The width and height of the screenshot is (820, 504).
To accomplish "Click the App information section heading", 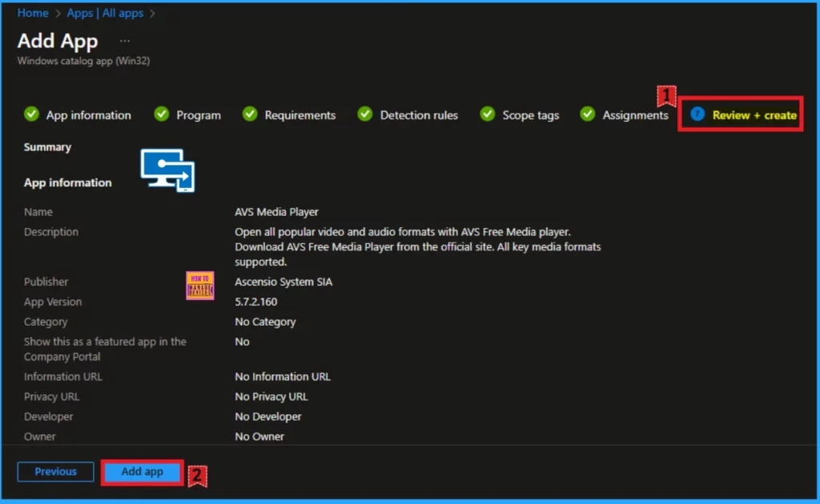I will pos(67,182).
